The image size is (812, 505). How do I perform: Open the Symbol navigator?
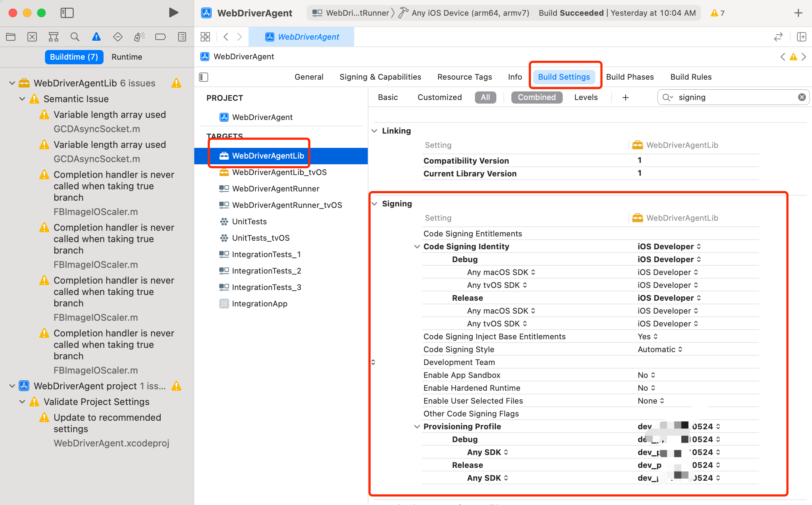tap(54, 37)
